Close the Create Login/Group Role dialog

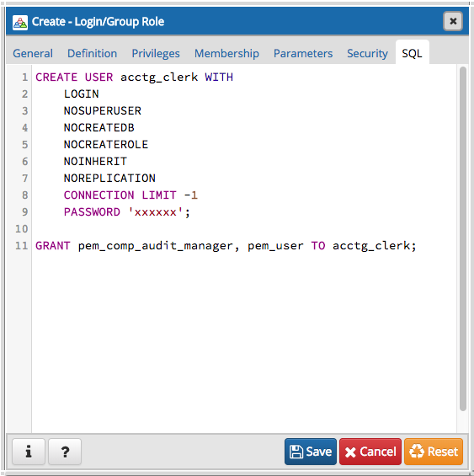click(453, 21)
